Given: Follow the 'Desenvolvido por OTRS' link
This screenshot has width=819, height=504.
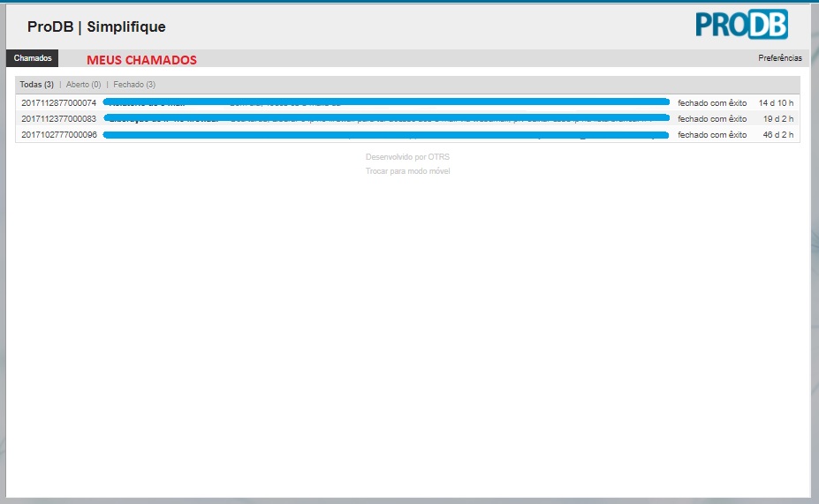Looking at the screenshot, I should click(x=407, y=156).
